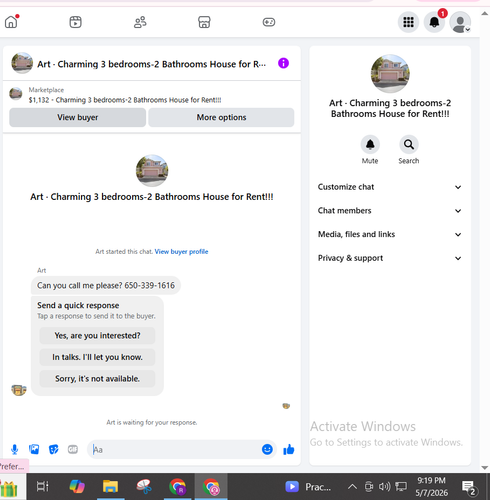
Task: Click the listing line '$1,132 · Charming 3 bedrooms'
Action: (125, 100)
